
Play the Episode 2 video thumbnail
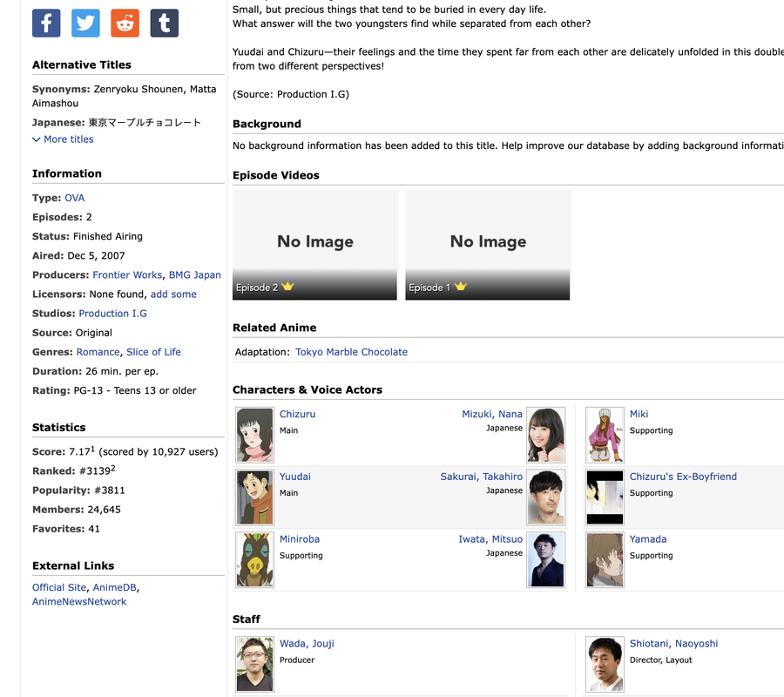point(314,245)
